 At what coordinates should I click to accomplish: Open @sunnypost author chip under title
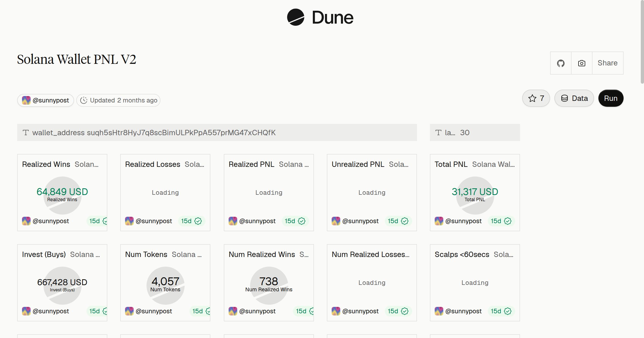pyautogui.click(x=46, y=100)
